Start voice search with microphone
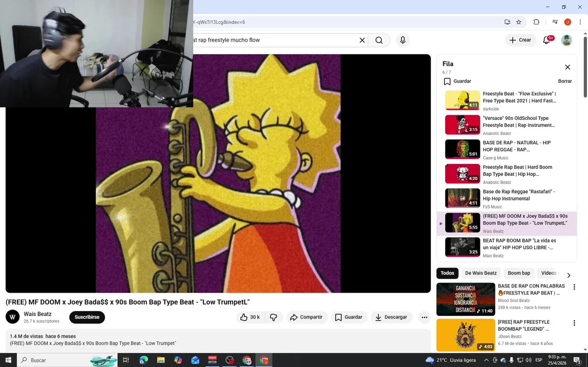 tap(403, 40)
